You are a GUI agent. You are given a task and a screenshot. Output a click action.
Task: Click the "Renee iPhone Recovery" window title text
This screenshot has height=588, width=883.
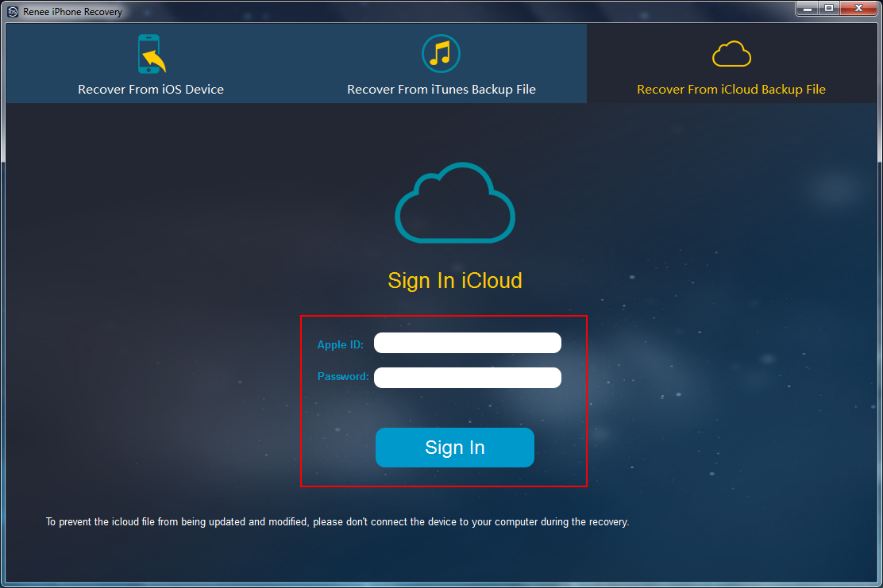coord(73,12)
